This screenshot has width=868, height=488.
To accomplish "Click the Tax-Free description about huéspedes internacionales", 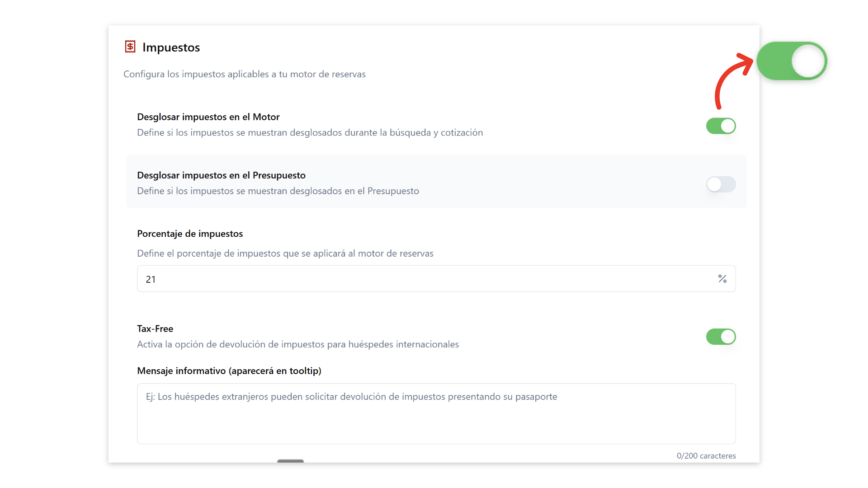I will coord(298,344).
